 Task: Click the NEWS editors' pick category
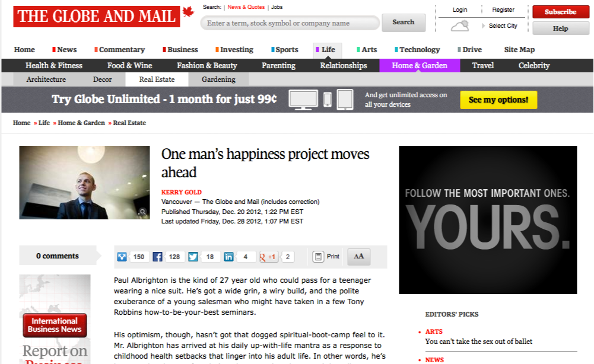pyautogui.click(x=434, y=360)
